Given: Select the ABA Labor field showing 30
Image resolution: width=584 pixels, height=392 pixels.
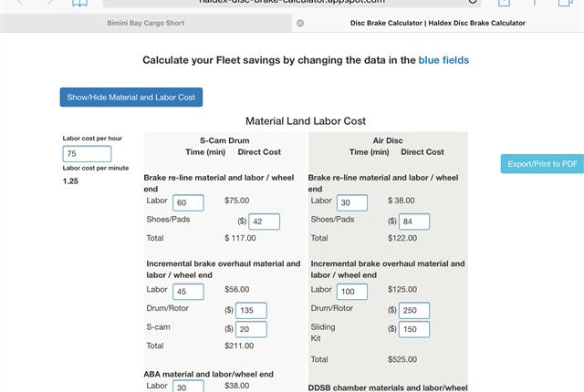Looking at the screenshot, I should point(188,386).
